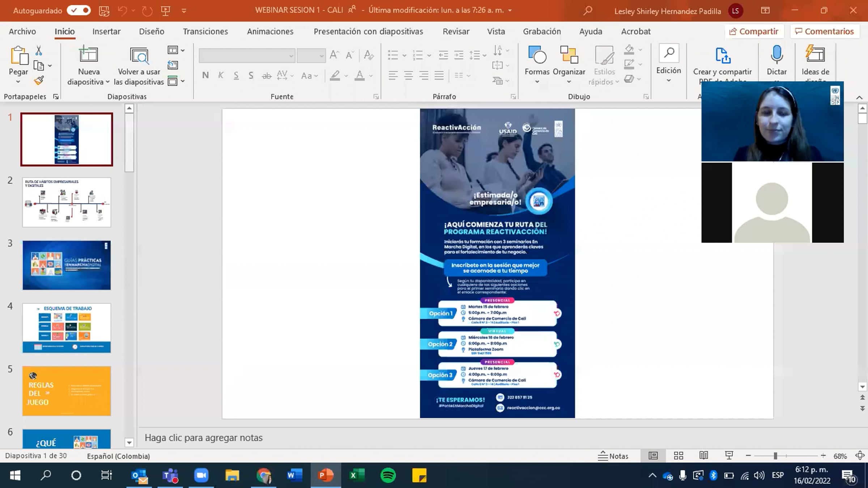Switch to the Insertar tab
The width and height of the screenshot is (868, 488).
(106, 31)
